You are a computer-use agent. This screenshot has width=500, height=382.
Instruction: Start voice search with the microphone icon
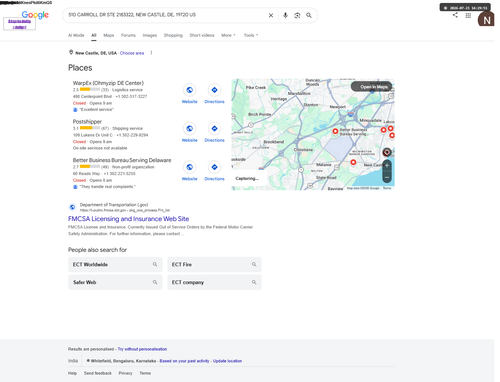[285, 15]
